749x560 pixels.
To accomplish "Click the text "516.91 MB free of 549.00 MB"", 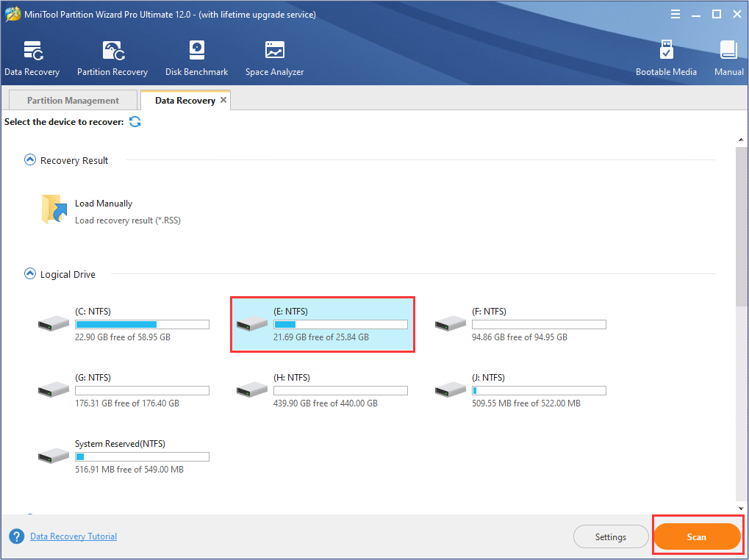I will click(129, 470).
